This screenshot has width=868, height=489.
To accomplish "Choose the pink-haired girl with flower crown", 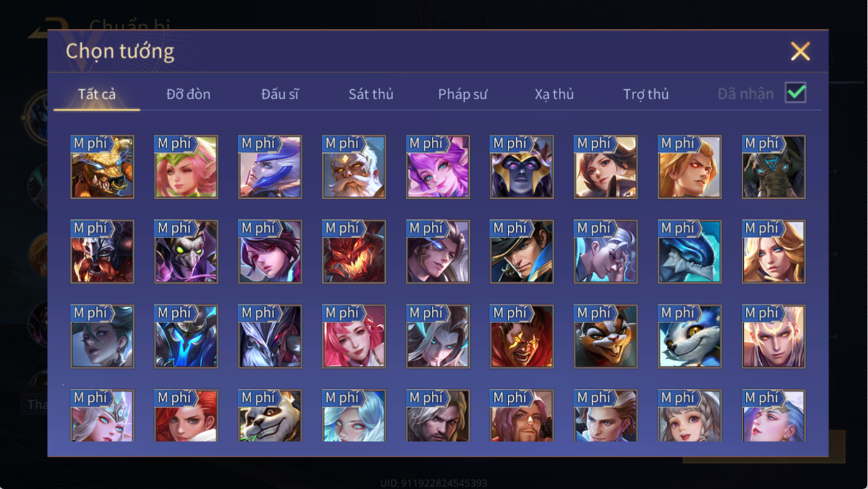I will click(186, 167).
